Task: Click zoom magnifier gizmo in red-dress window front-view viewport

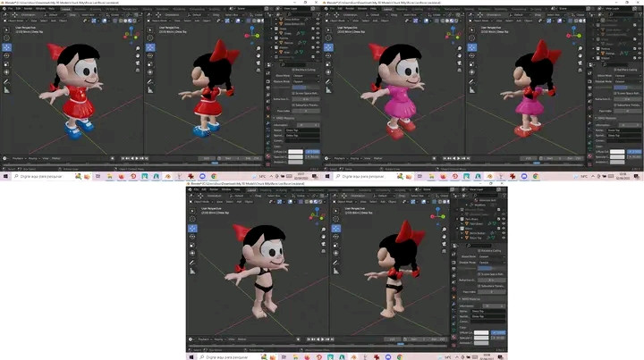Action: [138, 48]
